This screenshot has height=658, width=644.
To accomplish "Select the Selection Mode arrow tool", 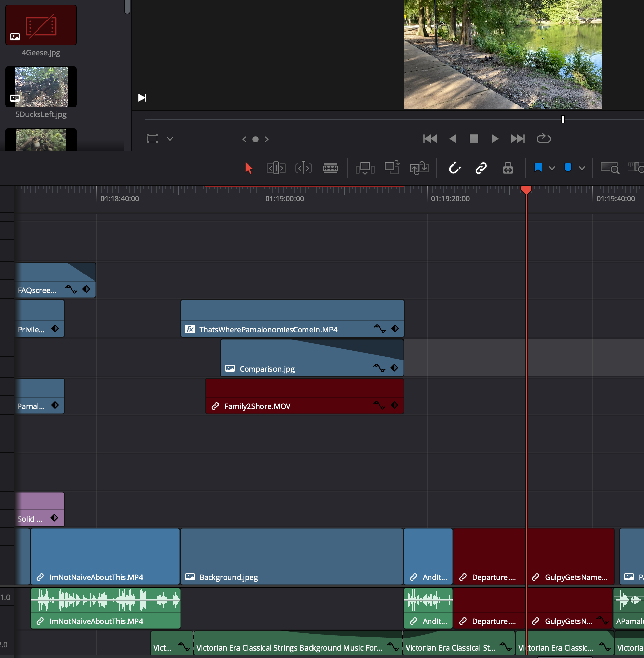I will tap(249, 168).
